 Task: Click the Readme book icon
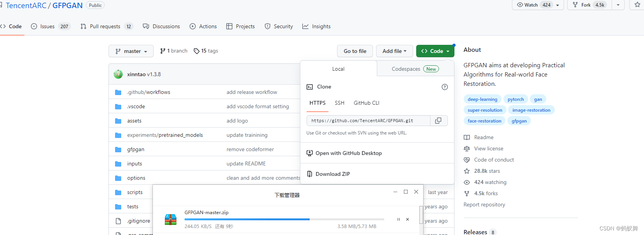coord(467,137)
